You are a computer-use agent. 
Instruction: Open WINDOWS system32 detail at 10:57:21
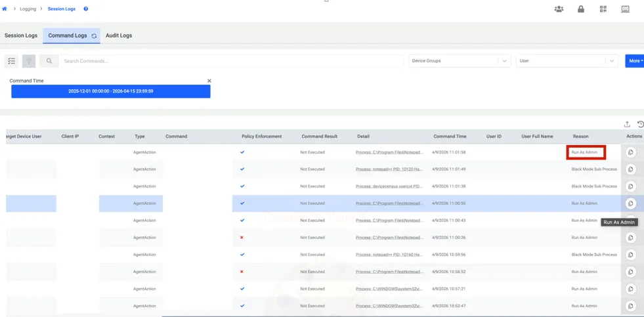coord(389,289)
